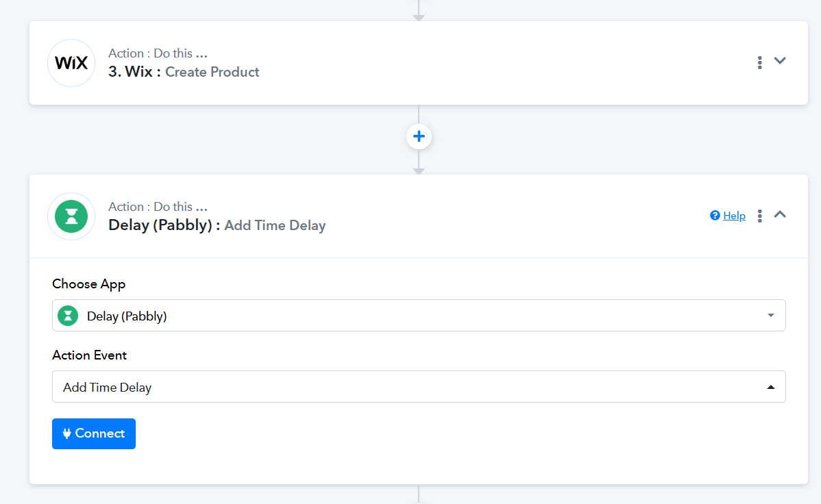The height and width of the screenshot is (504, 821).
Task: Click the 'Delay (Pabbly)' selected app text
Action: click(x=127, y=316)
